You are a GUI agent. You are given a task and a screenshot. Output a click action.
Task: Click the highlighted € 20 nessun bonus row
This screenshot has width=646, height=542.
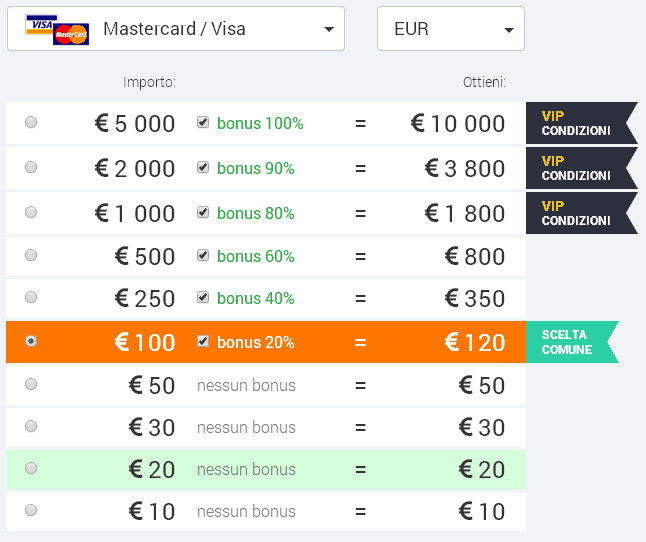coord(266,470)
